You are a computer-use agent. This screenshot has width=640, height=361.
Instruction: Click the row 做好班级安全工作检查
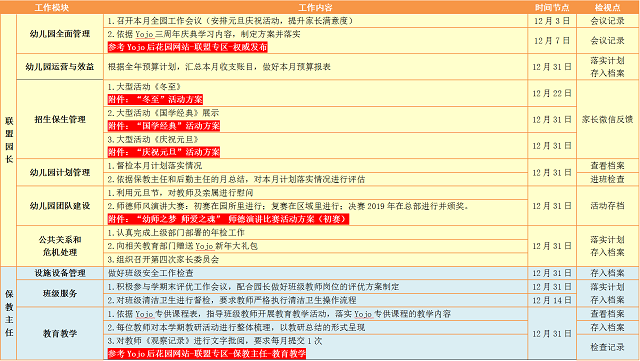(316, 273)
